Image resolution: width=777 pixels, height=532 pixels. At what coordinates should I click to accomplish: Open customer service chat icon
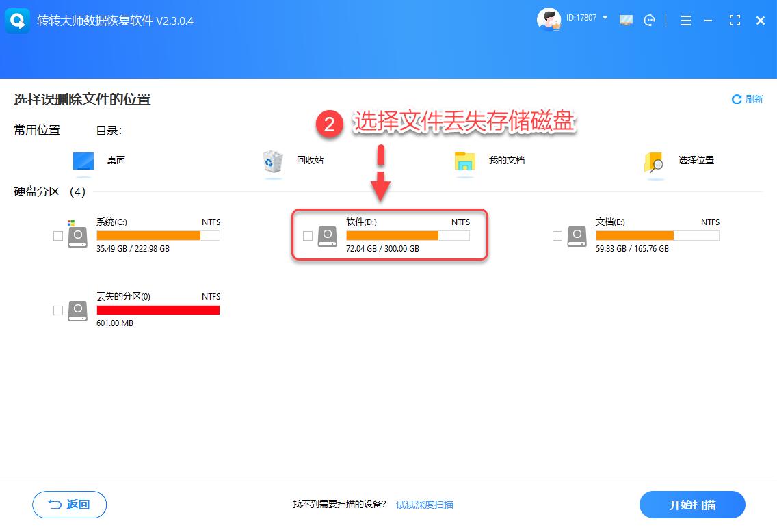[649, 21]
